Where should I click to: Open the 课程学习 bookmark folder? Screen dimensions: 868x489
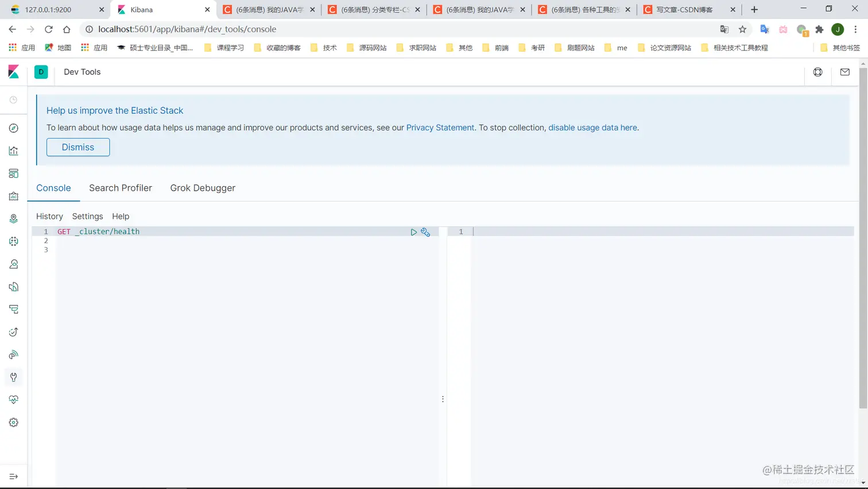[224, 48]
